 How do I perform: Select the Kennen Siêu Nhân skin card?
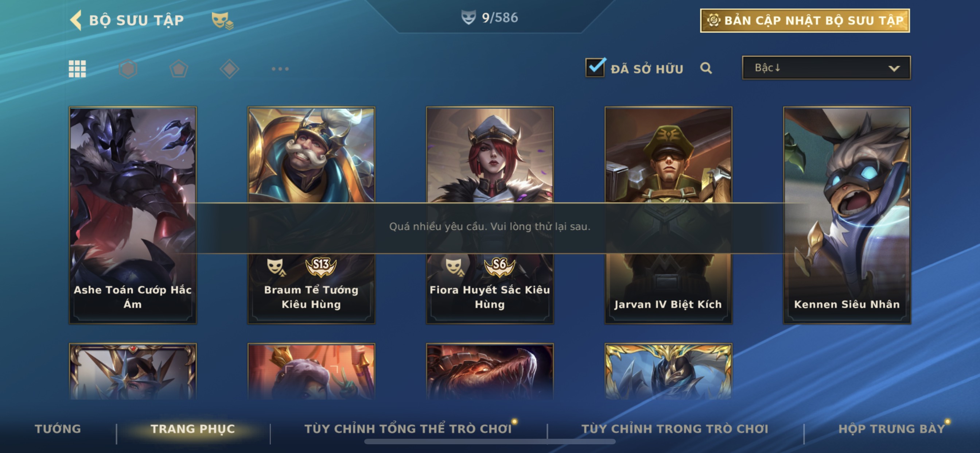coord(847,216)
